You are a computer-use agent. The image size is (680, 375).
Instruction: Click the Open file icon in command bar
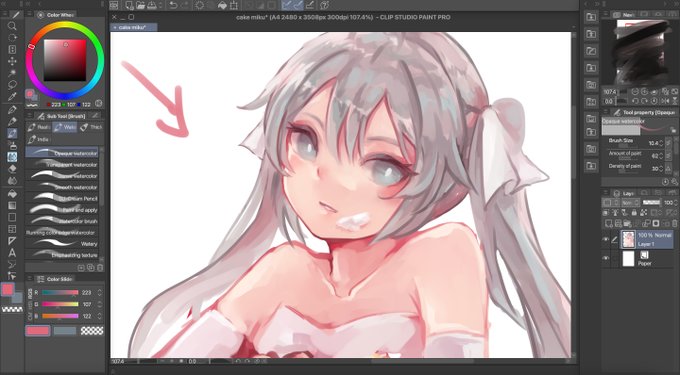point(141,5)
